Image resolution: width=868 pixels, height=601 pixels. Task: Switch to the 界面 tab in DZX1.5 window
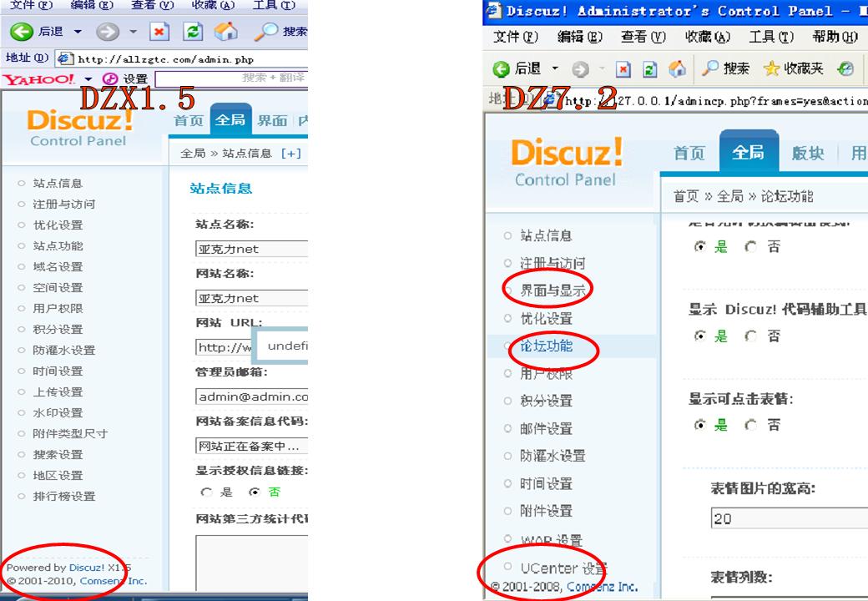tap(272, 121)
